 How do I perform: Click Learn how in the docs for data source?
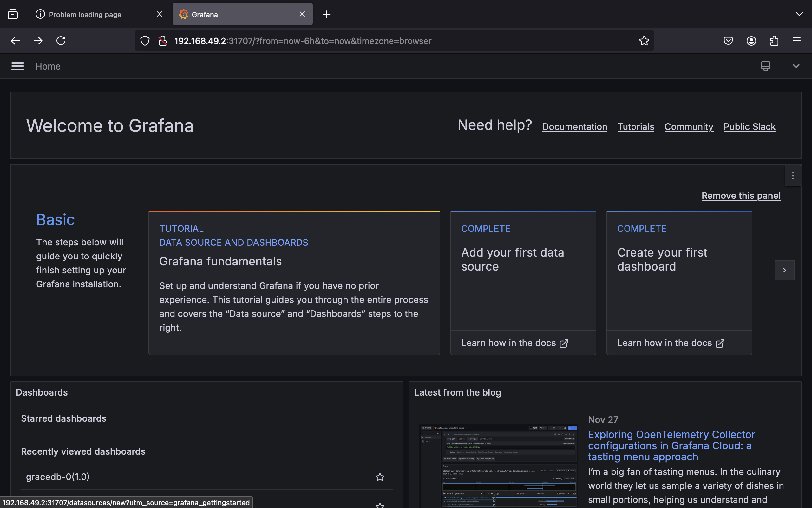click(514, 343)
